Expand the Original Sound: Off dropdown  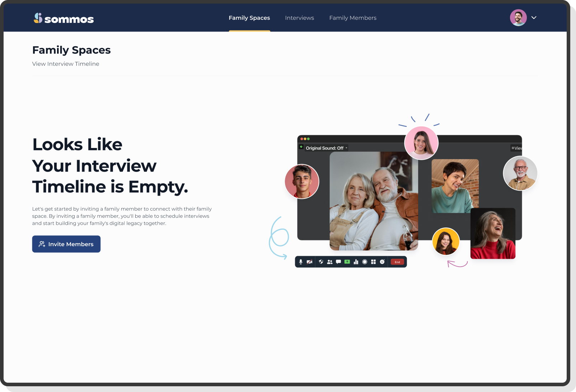326,148
